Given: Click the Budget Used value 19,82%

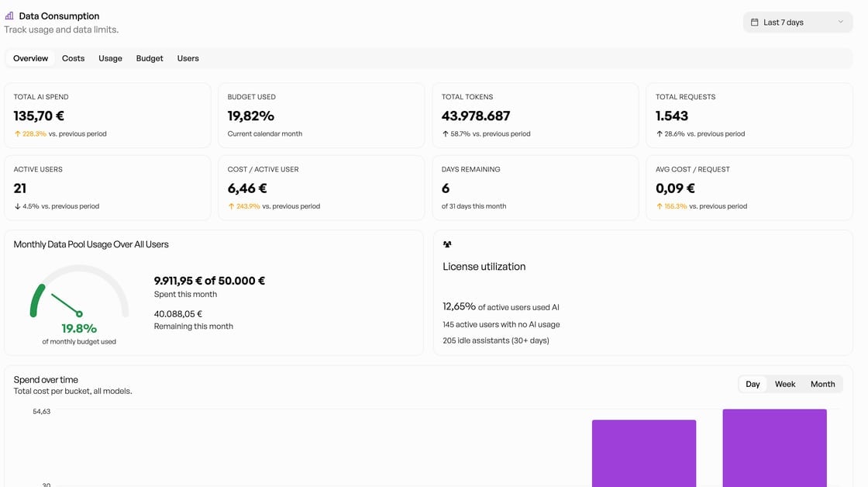Looking at the screenshot, I should point(251,116).
